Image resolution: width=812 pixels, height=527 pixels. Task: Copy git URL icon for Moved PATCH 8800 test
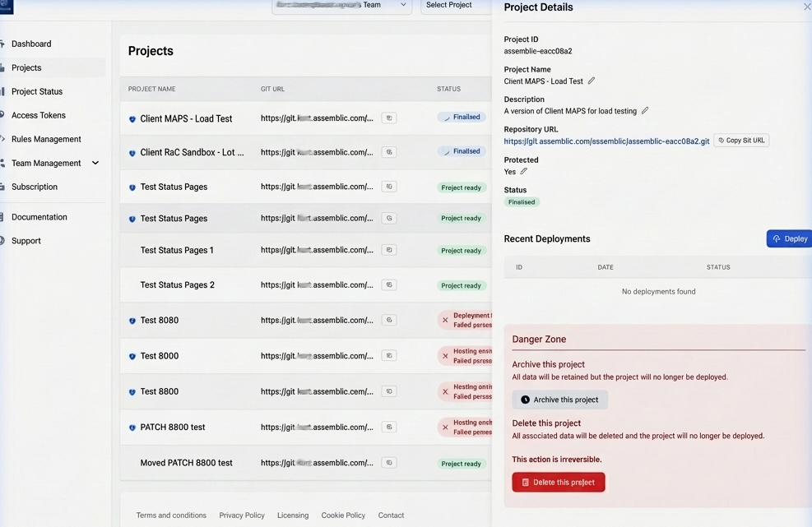pyautogui.click(x=388, y=463)
